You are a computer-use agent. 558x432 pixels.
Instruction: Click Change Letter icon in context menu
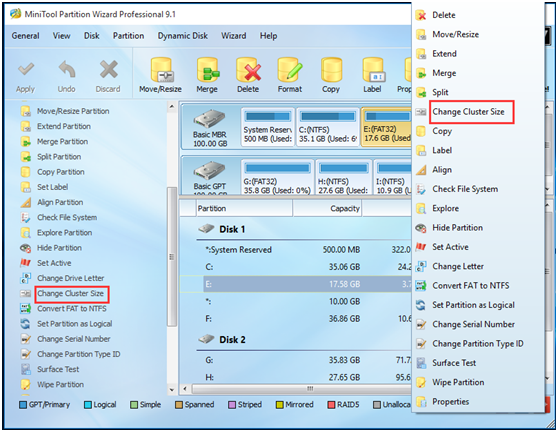pos(421,266)
